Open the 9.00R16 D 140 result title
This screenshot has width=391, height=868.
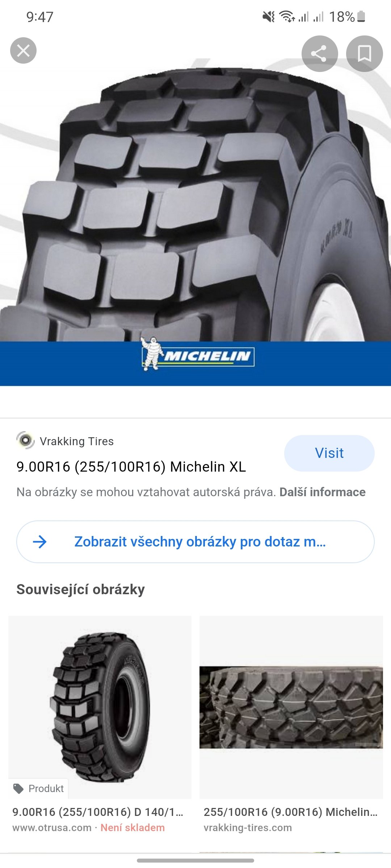click(x=98, y=812)
